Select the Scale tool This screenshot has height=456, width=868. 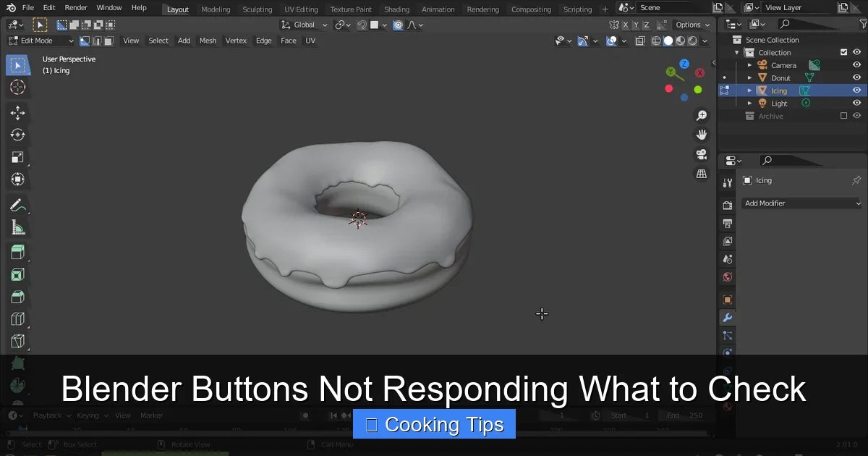pos(17,157)
